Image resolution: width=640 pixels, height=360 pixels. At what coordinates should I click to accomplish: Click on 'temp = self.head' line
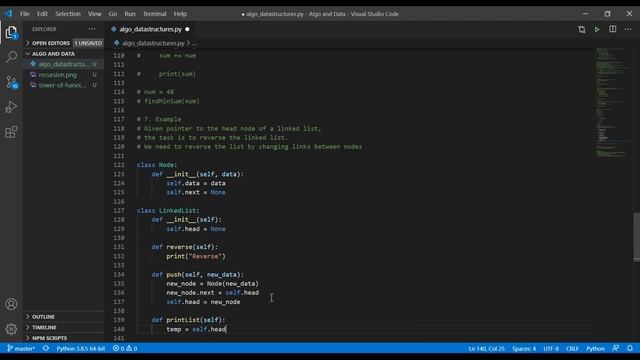coord(196,329)
